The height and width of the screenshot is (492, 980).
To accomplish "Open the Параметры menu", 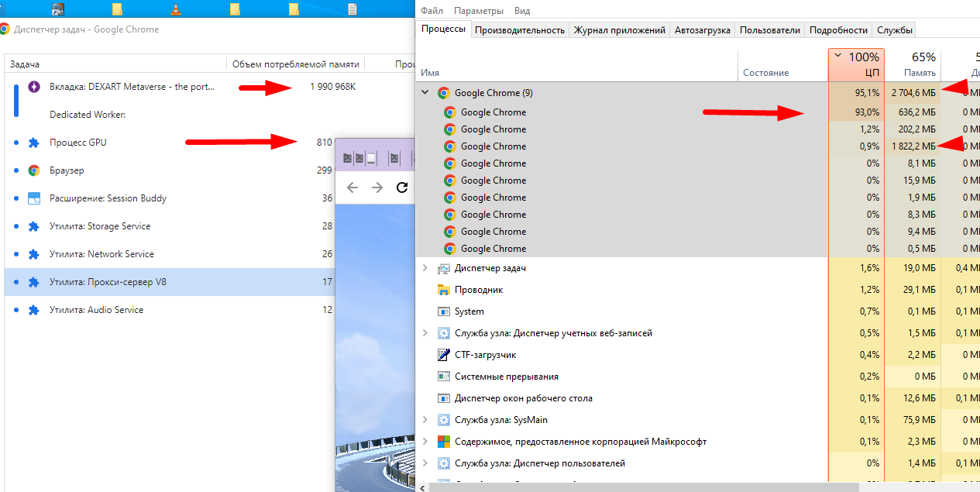I will click(x=479, y=11).
